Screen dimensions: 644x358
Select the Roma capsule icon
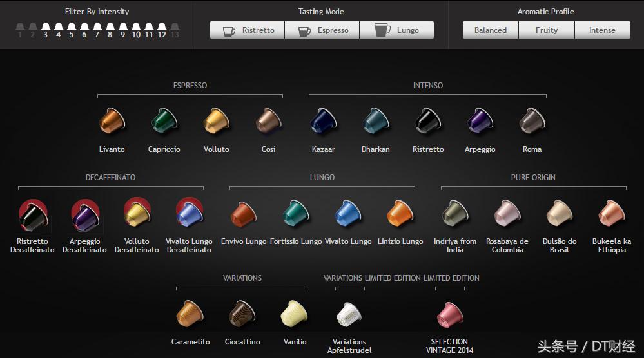click(532, 120)
